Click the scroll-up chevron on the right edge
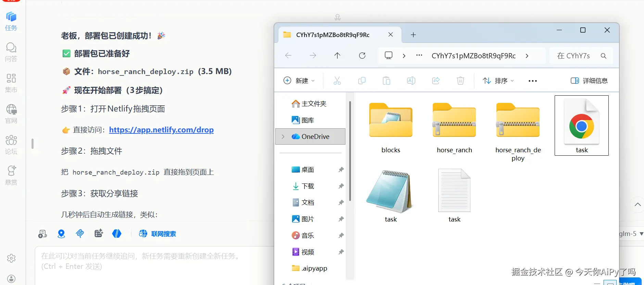The height and width of the screenshot is (285, 644). 637,205
